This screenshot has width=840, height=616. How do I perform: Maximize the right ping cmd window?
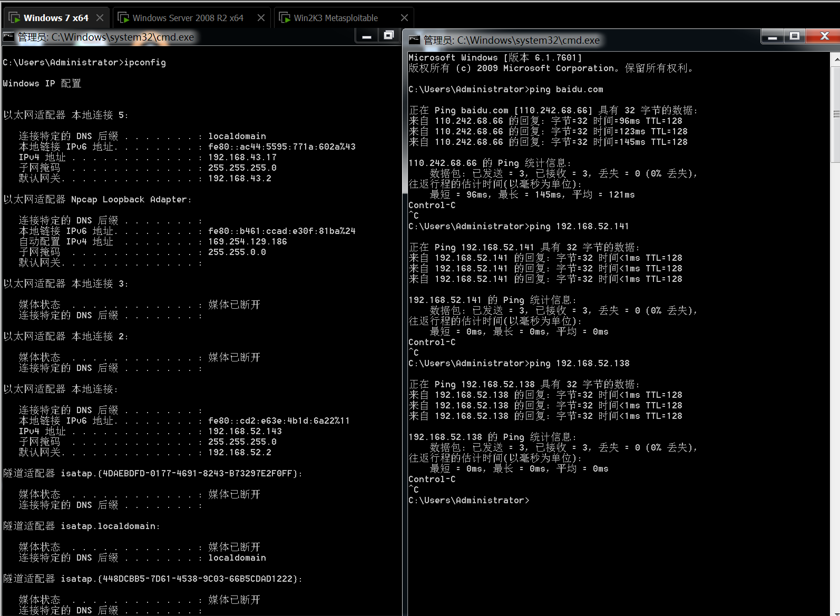click(x=795, y=37)
